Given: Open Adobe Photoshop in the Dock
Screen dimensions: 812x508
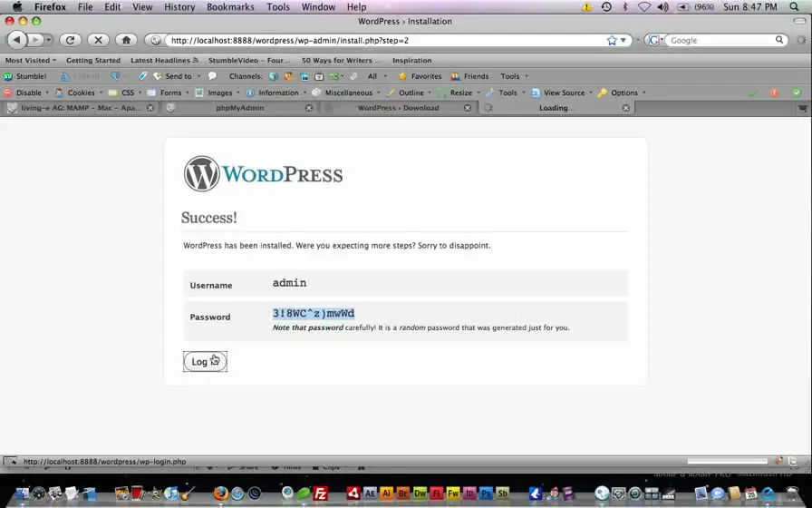Looking at the screenshot, I should pos(486,493).
